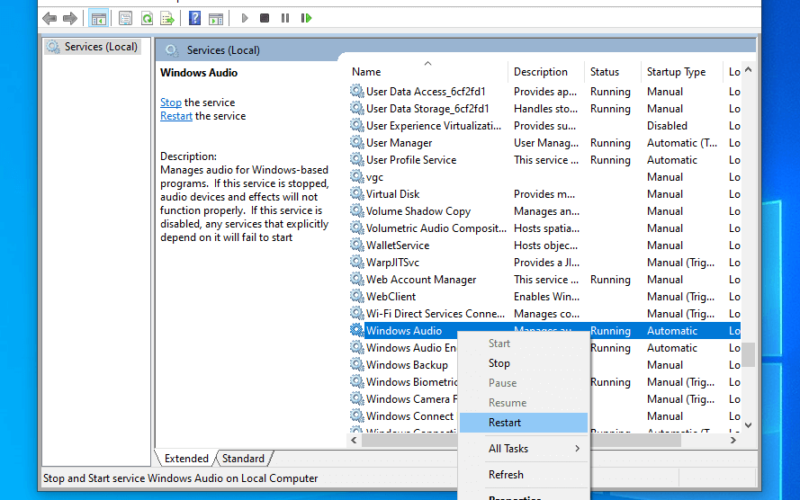Click gear icon beside User Profile Service
The image size is (800, 500).
tap(357, 159)
